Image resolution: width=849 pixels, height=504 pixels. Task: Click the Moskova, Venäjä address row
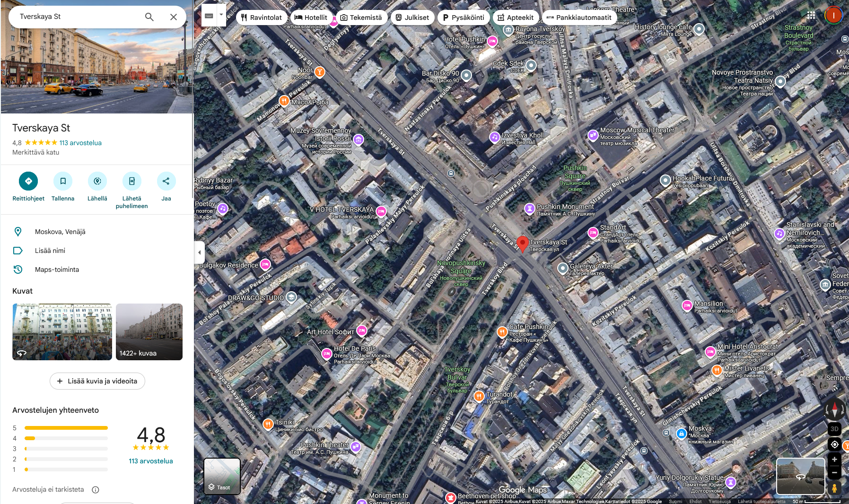pos(96,232)
